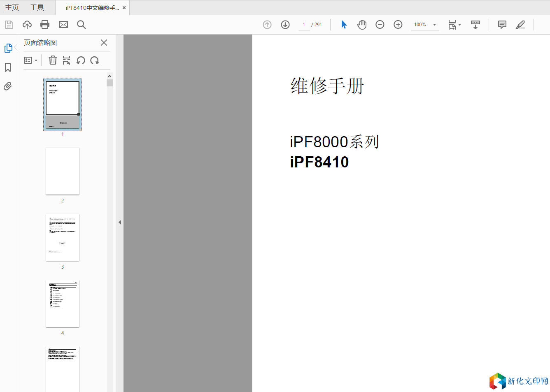The width and height of the screenshot is (550, 392).
Task: Select the hand pan tool
Action: click(362, 25)
